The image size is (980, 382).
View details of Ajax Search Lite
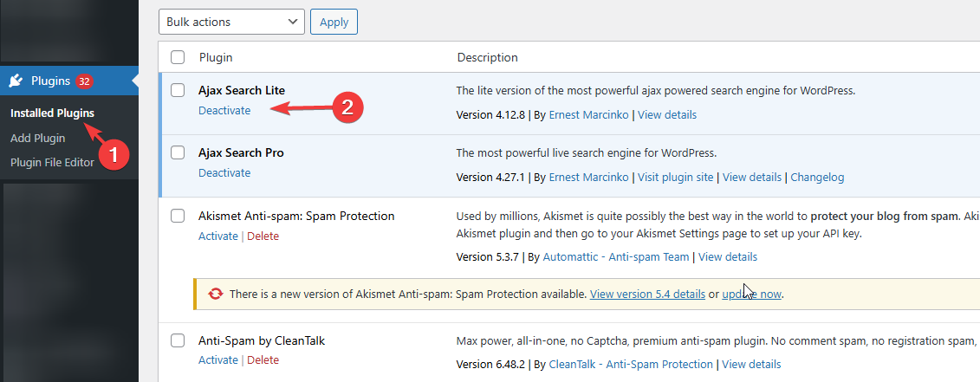667,115
